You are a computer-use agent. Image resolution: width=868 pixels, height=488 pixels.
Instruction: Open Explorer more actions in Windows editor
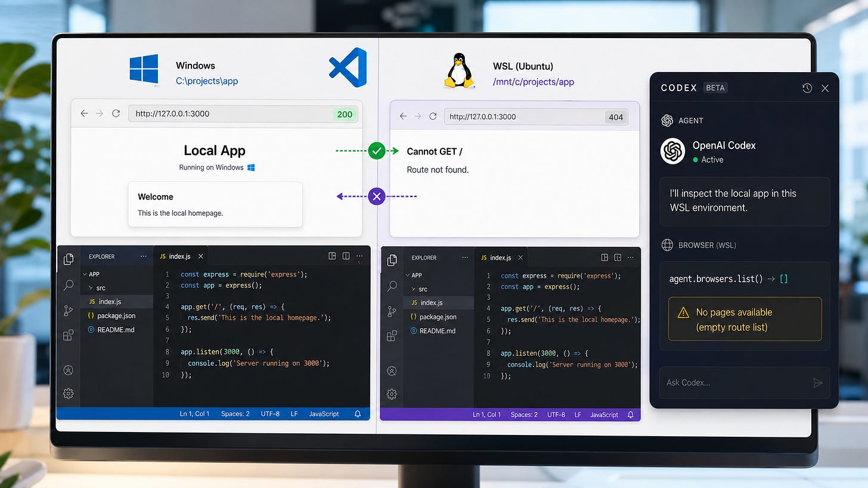pos(143,257)
